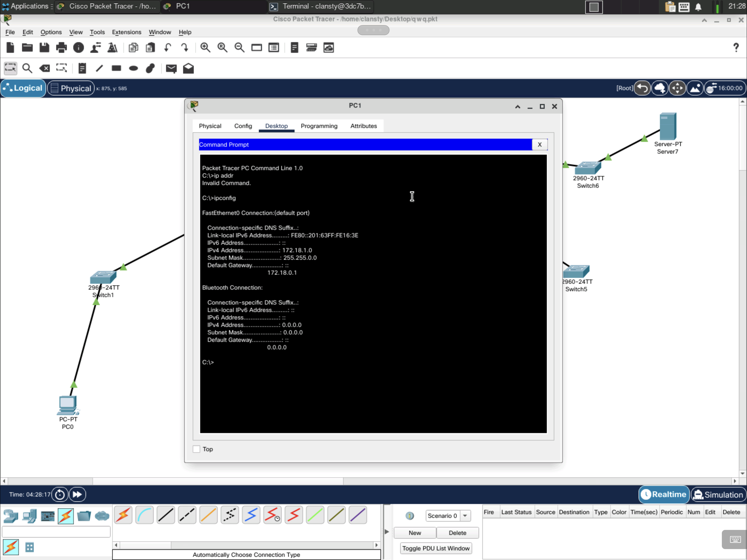Open the Extensions menu
Image resolution: width=747 pixels, height=560 pixels.
pyautogui.click(x=126, y=32)
